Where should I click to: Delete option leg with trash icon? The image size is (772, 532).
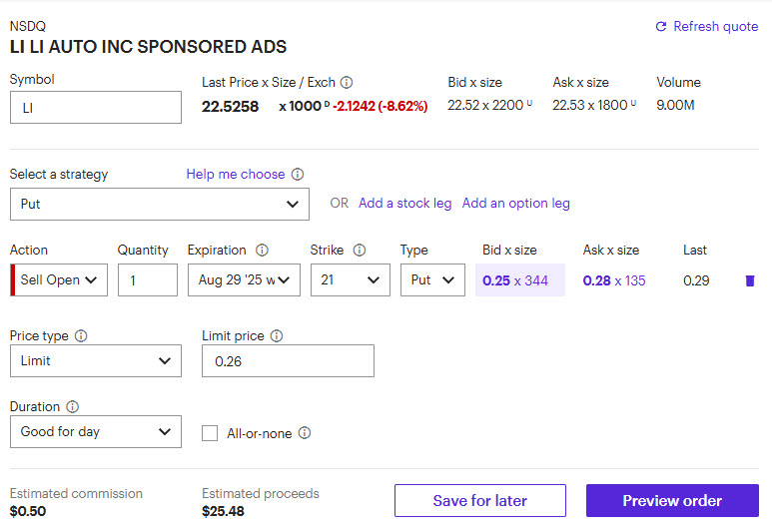coord(750,280)
